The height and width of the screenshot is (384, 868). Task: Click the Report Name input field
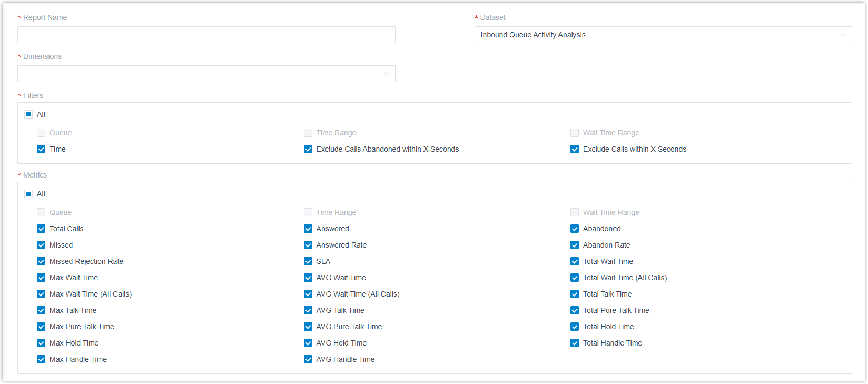click(206, 35)
